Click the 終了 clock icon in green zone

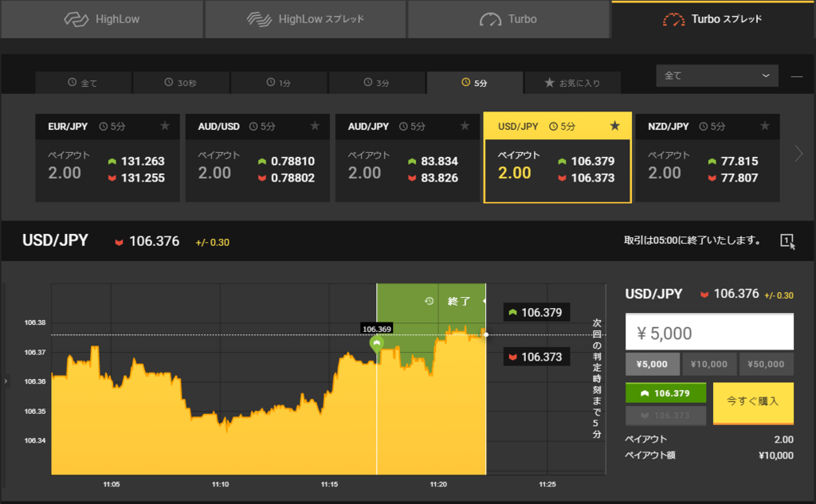(x=429, y=301)
